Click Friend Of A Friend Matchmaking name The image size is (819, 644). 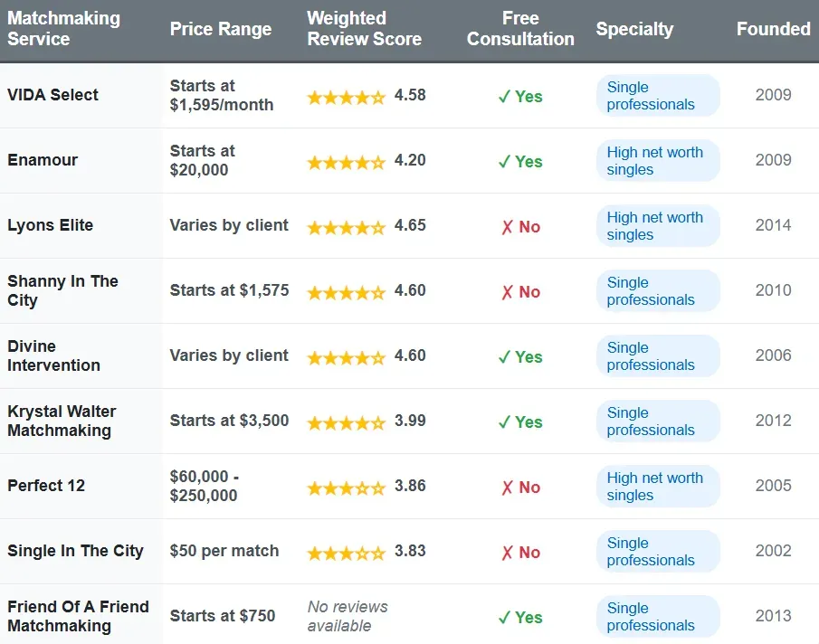78,616
